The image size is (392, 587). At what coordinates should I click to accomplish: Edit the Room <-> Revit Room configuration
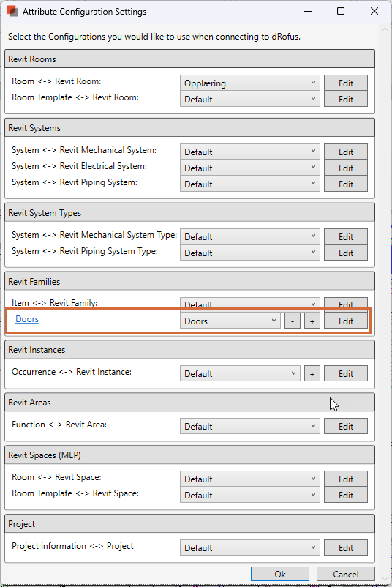(346, 83)
